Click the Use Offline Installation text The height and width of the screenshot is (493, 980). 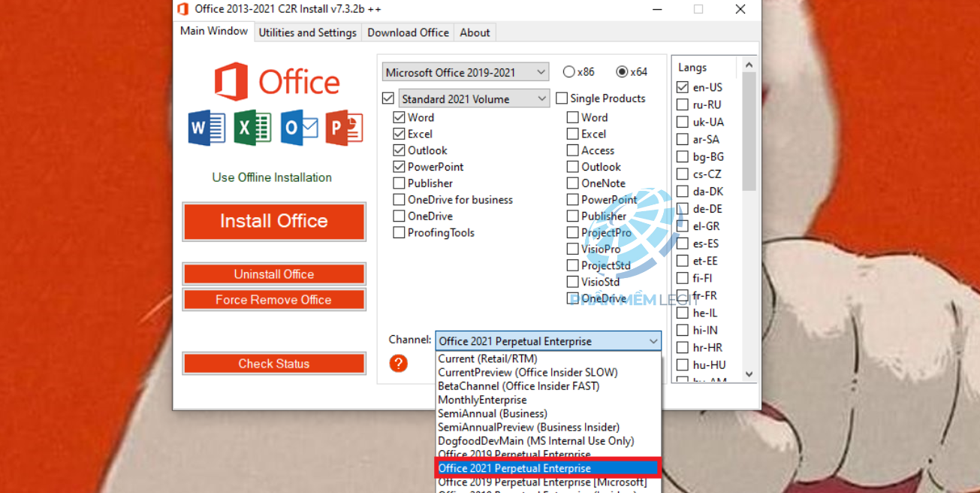(272, 177)
